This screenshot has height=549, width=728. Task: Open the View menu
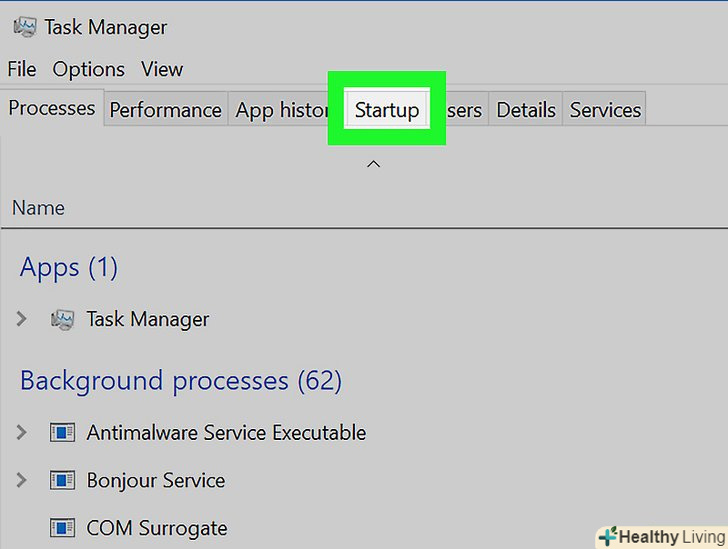(x=162, y=69)
